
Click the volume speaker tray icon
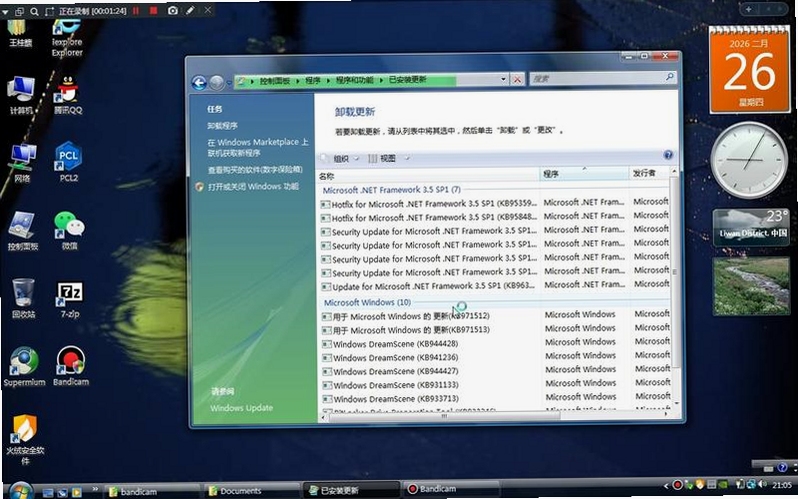pos(762,484)
